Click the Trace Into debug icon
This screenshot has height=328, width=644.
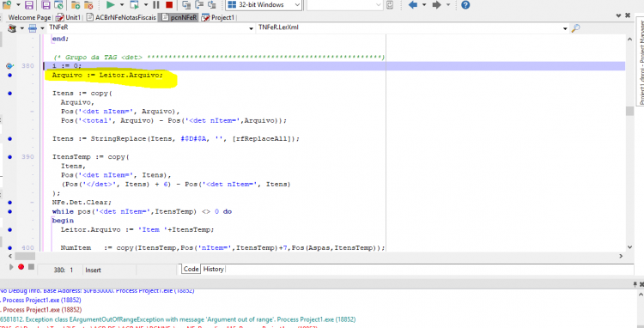(x=186, y=5)
